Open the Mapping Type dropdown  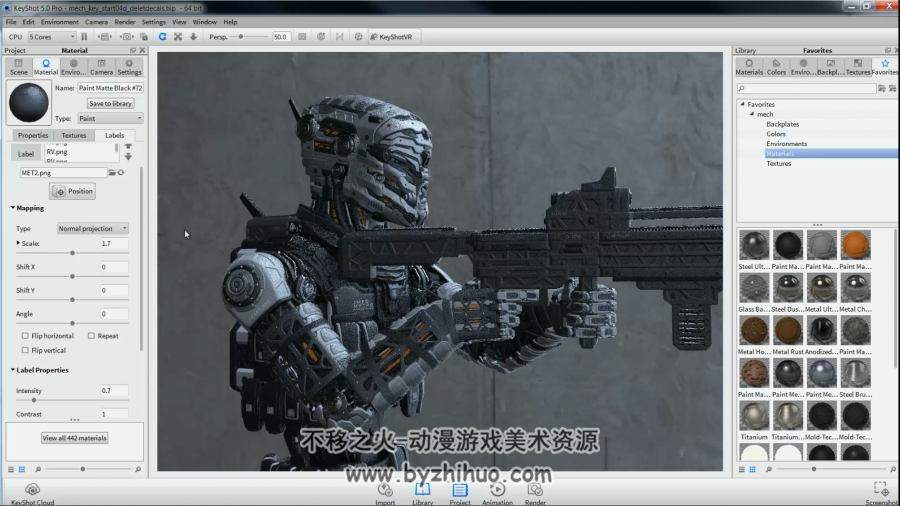[x=92, y=228]
